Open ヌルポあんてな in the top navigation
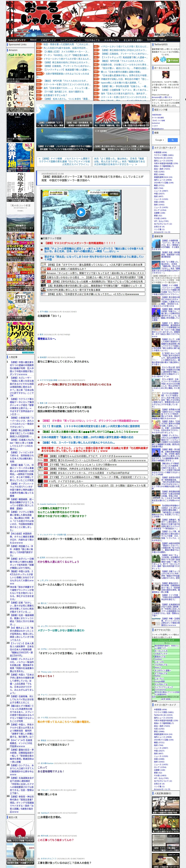The image size is (186, 868). (x=111, y=40)
